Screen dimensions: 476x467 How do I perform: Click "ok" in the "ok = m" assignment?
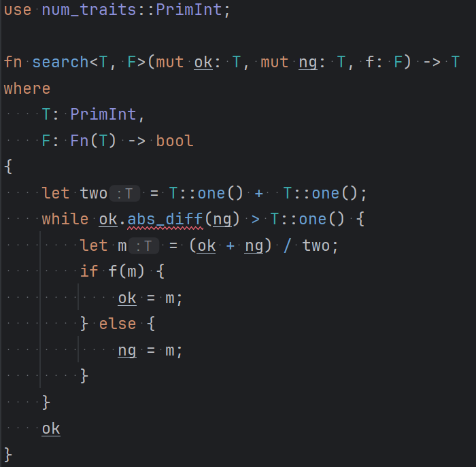click(x=127, y=298)
